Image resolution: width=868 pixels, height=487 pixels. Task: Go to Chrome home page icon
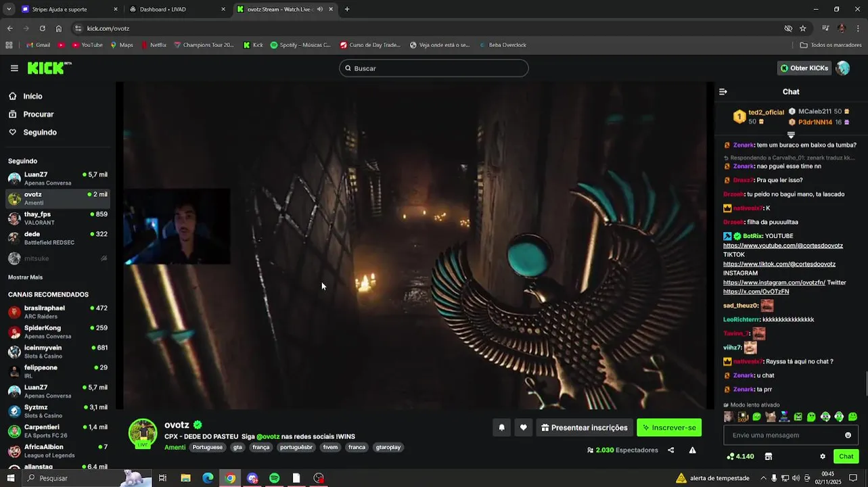point(58,28)
